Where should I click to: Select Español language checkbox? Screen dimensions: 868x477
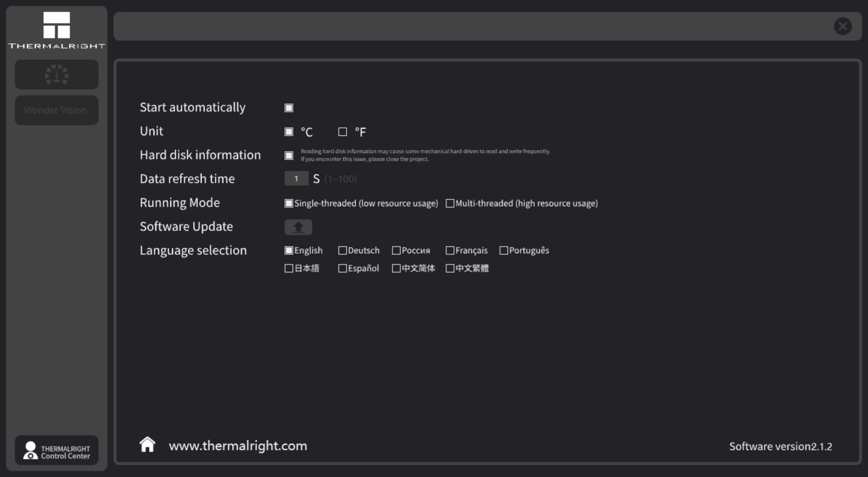tap(342, 268)
